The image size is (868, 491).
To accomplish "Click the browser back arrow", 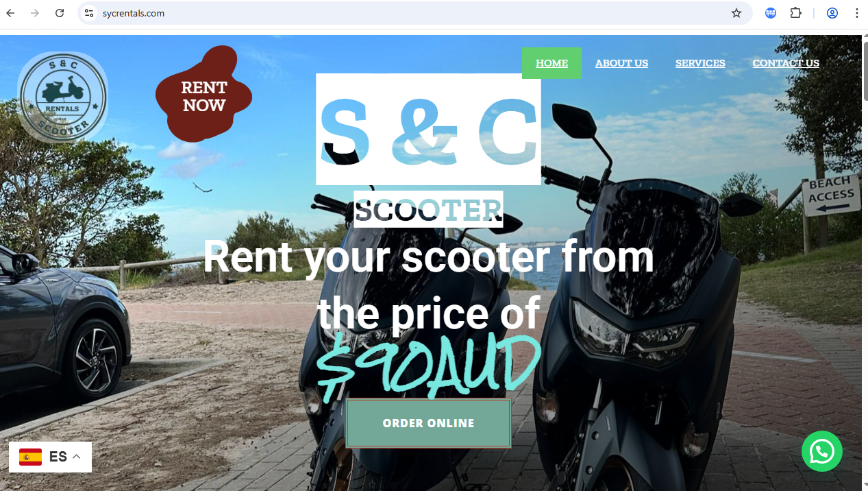I will click(10, 13).
